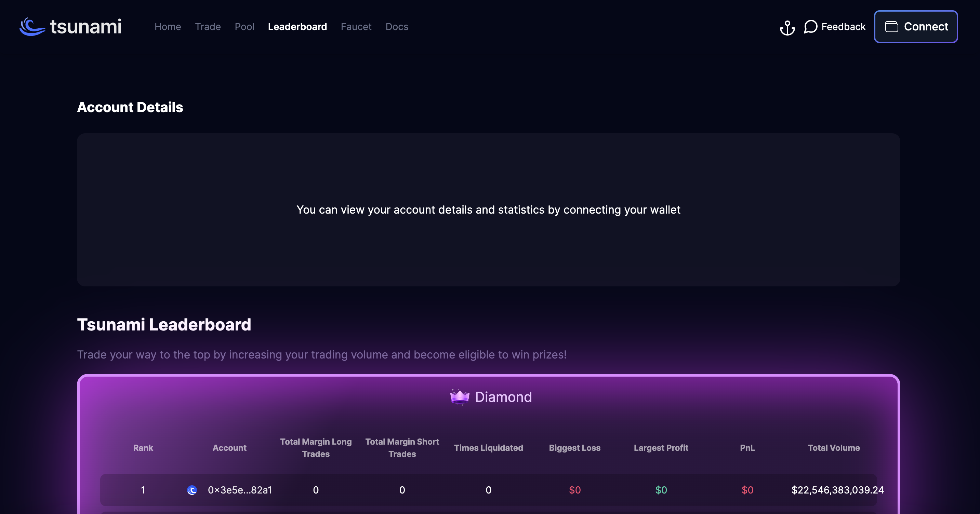980x514 pixels.
Task: Click the Rank column header
Action: [143, 448]
